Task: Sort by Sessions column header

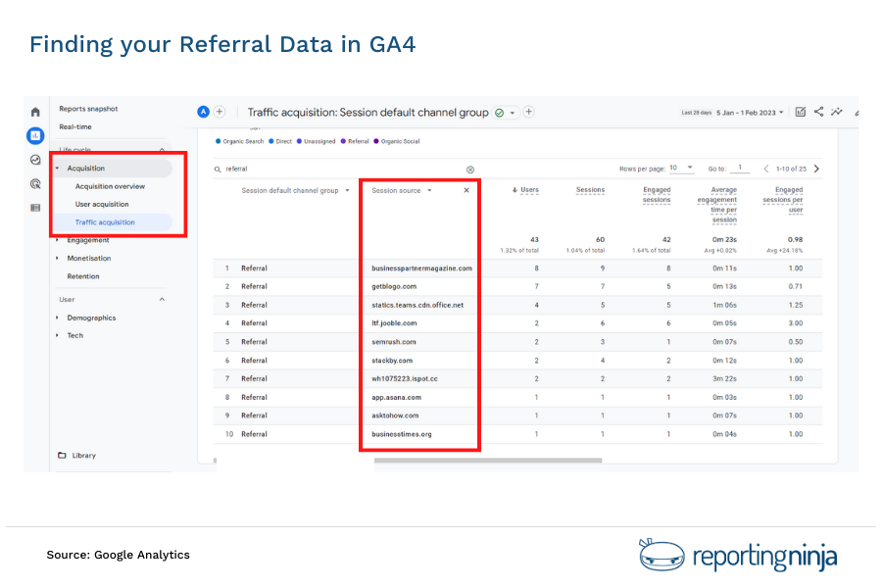Action: (590, 190)
